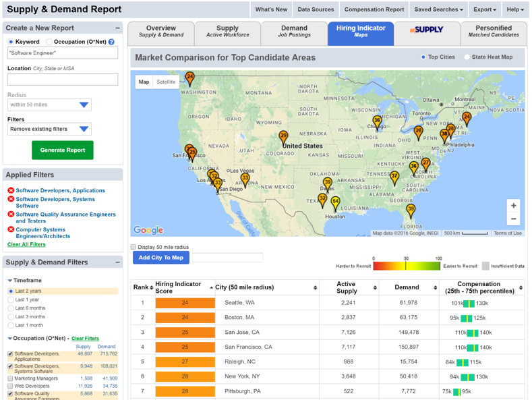Click the map zoom out minus button
Viewport: 532px width, 400px height.
click(x=514, y=219)
